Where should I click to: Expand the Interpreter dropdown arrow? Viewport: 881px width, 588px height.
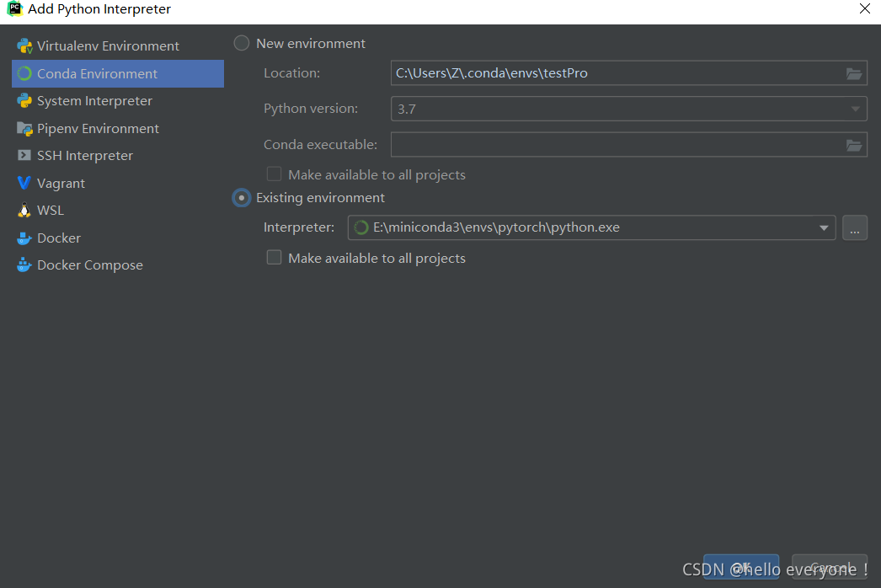(824, 227)
